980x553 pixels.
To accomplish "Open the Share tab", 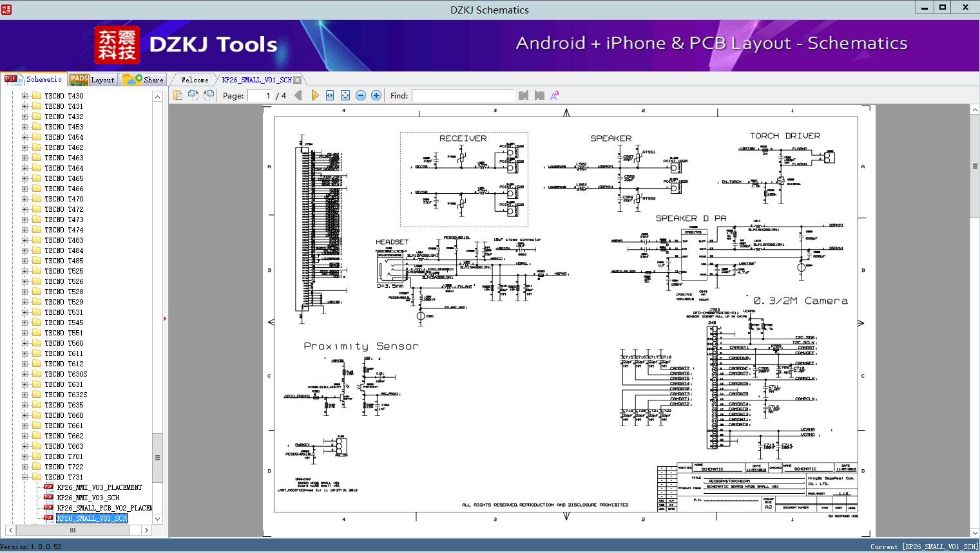I will [144, 80].
